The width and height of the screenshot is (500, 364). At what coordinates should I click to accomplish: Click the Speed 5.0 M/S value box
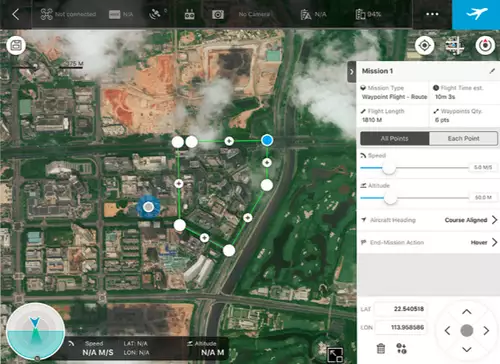click(x=483, y=167)
